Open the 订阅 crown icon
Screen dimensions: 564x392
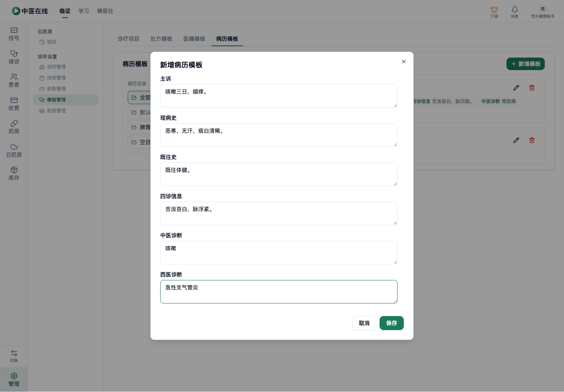494,9
